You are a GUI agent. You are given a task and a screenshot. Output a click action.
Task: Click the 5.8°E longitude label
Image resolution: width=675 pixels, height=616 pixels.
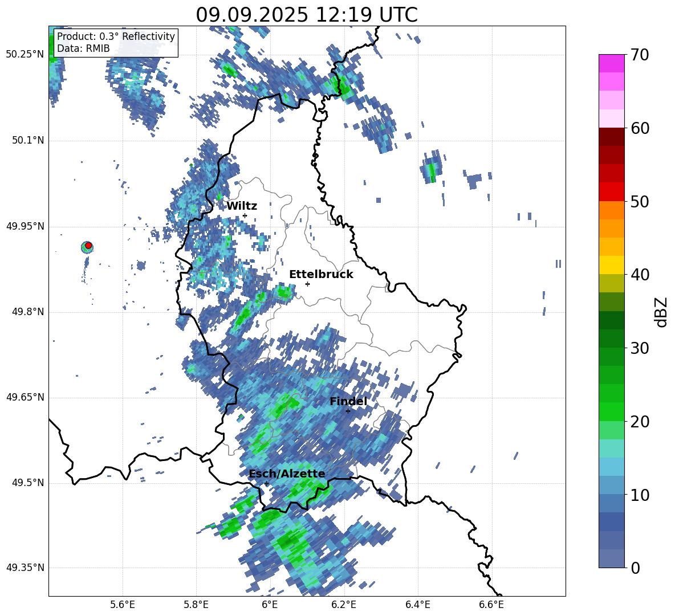click(196, 605)
